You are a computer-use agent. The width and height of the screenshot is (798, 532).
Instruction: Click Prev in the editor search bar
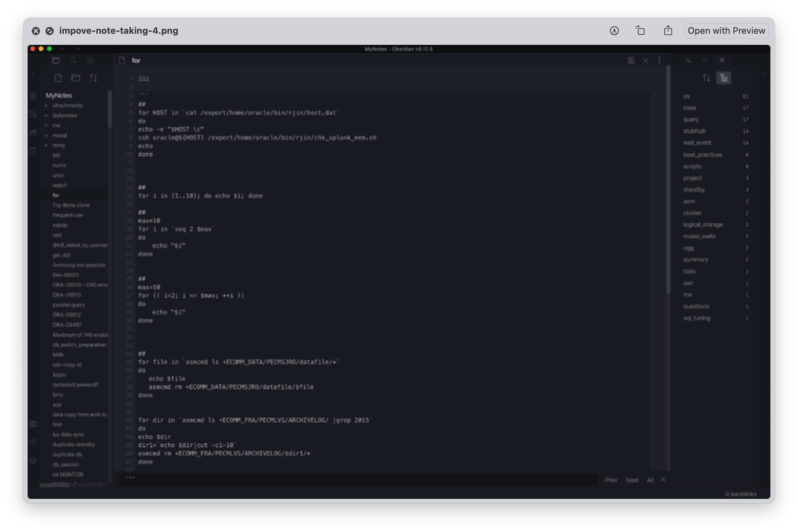click(x=611, y=480)
